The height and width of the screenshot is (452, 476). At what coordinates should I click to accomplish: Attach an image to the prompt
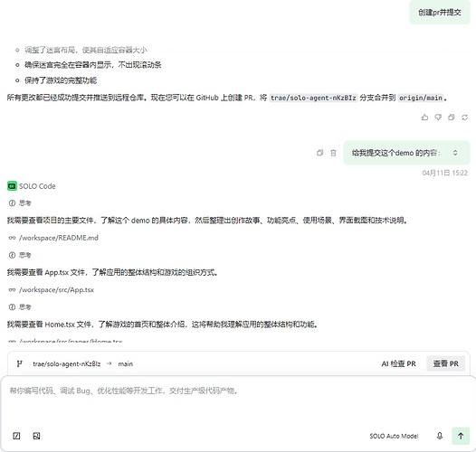click(36, 436)
